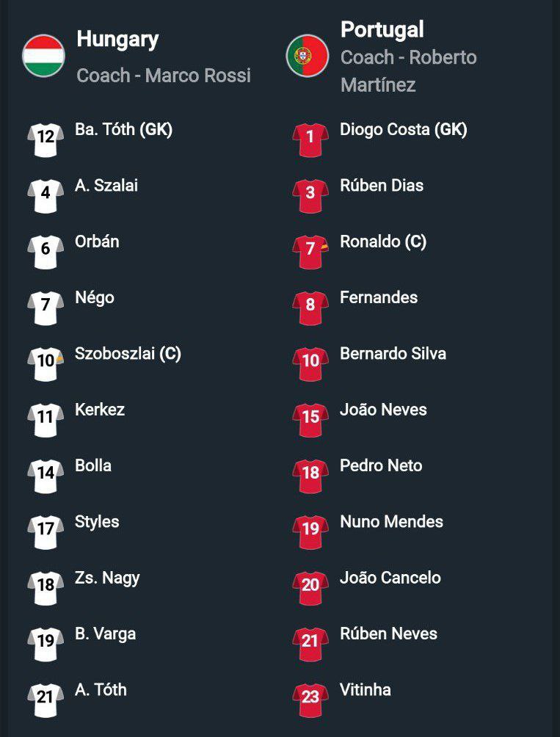560x737 pixels.
Task: Click coach Roberto Martínez's name
Action: (408, 71)
